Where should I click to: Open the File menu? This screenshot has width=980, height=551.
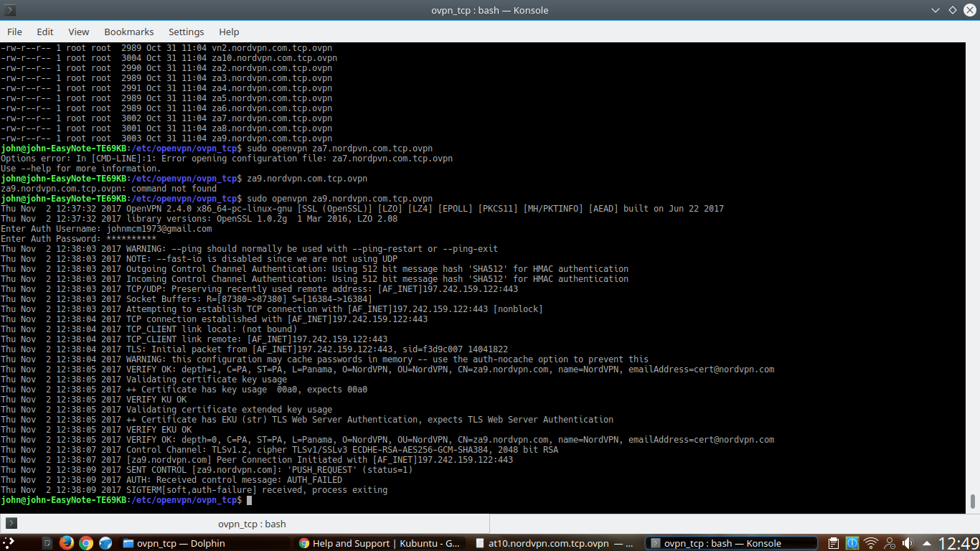pyautogui.click(x=14, y=32)
